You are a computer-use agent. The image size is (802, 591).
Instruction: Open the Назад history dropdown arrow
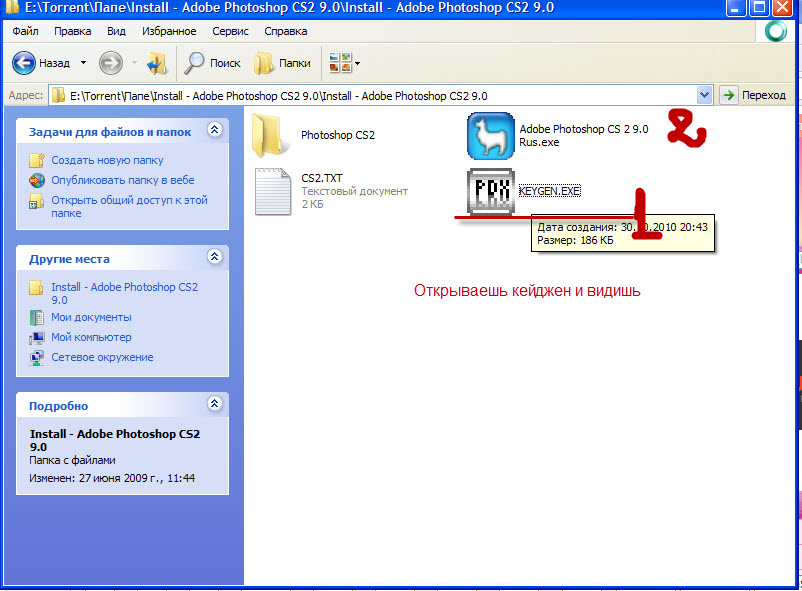(83, 63)
